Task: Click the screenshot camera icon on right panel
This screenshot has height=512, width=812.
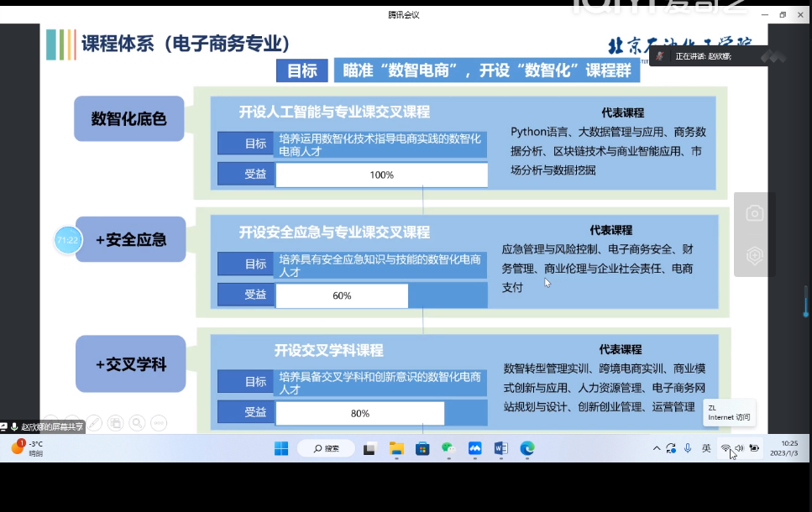Action: pyautogui.click(x=754, y=213)
